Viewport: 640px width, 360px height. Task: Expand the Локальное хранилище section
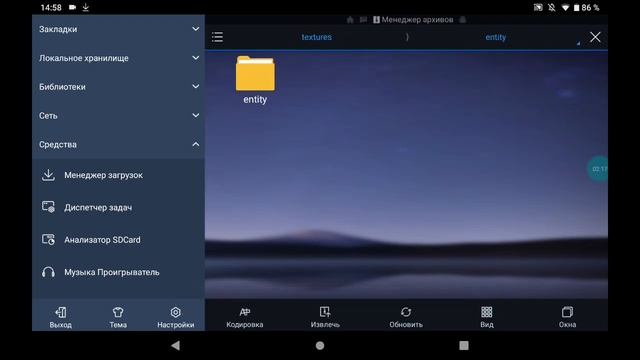[x=118, y=58]
